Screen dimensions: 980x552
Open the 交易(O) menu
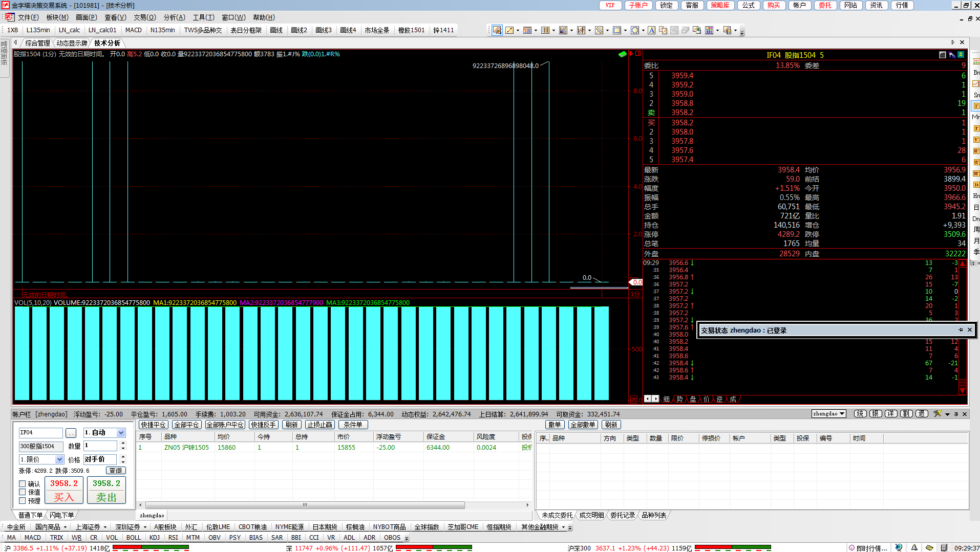(x=144, y=17)
